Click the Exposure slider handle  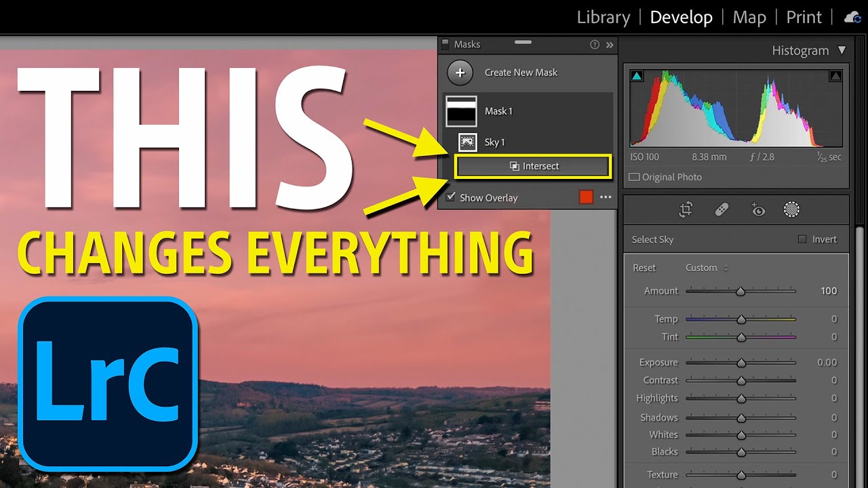741,363
